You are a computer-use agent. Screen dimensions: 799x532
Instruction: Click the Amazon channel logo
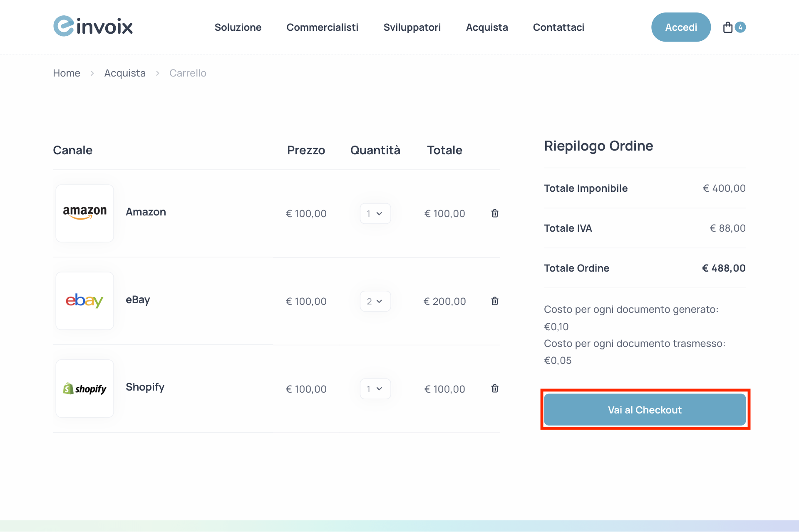click(84, 213)
